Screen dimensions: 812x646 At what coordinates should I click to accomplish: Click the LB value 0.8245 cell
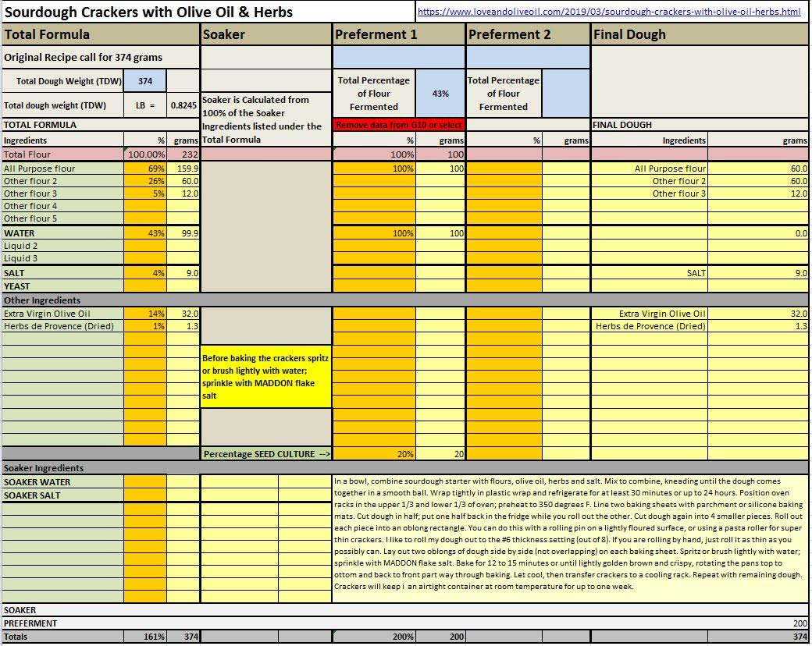click(183, 105)
